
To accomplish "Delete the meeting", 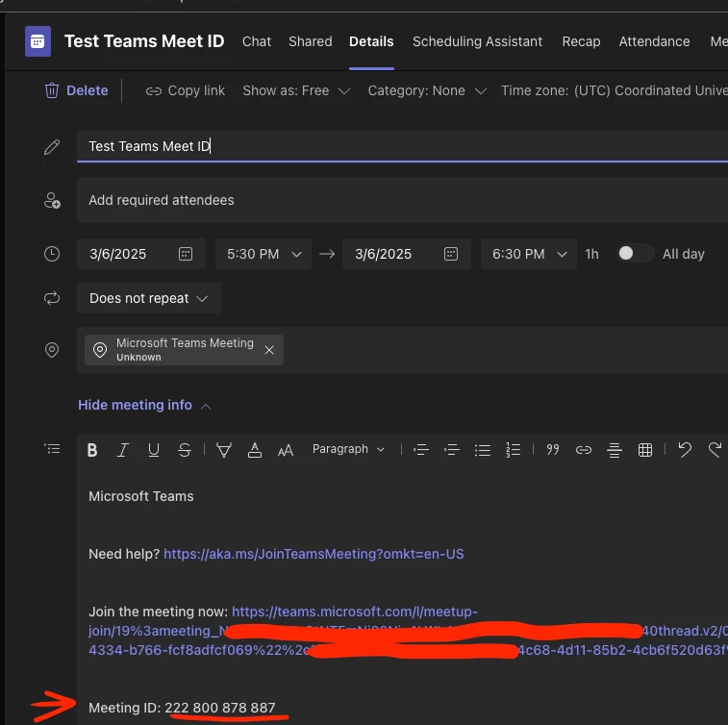I will [x=76, y=90].
